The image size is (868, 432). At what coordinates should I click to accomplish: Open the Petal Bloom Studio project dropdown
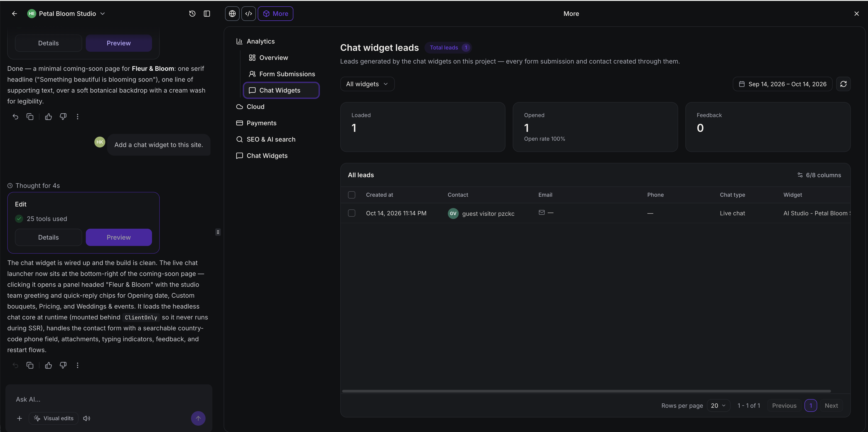66,13
